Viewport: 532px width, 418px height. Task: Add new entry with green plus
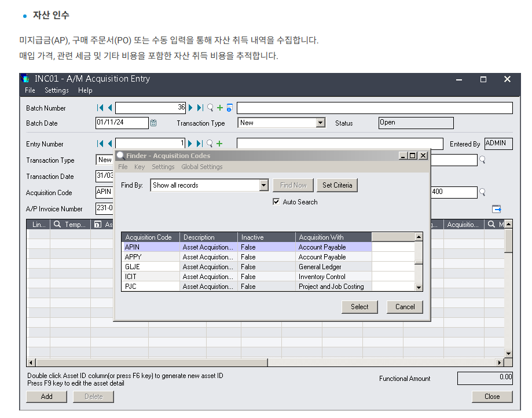220,144
